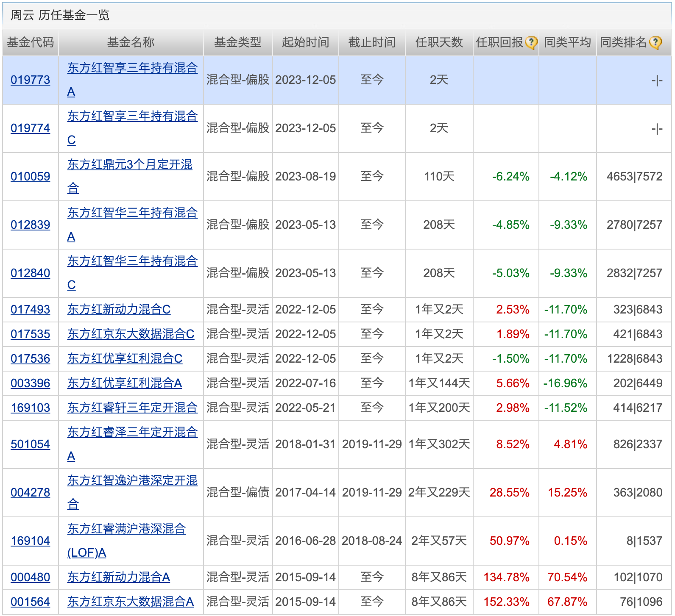This screenshot has height=616, width=675.
Task: Click the help icon beside 同类排名
Action: (x=655, y=42)
